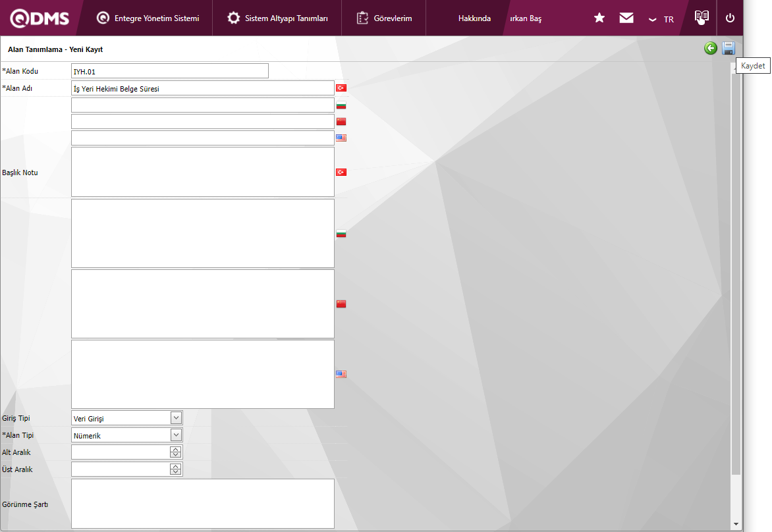
Task: Click the Bulgarian flag beside Başlık Notu
Action: point(341,234)
